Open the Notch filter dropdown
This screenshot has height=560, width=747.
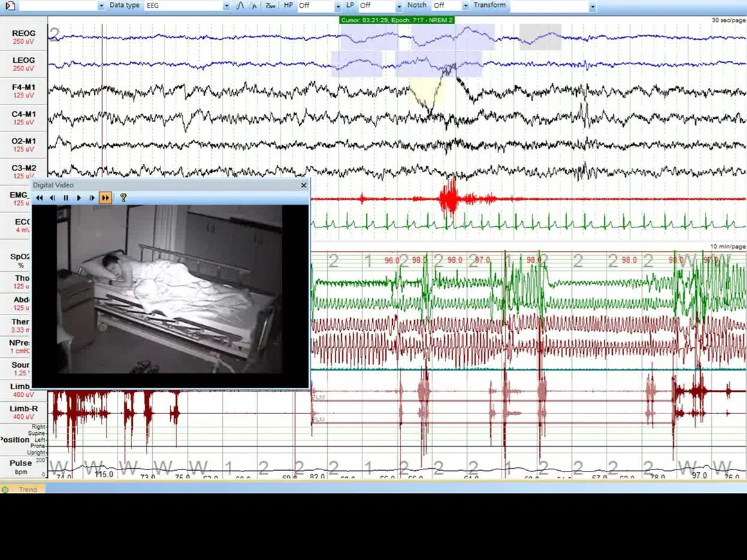(x=465, y=6)
